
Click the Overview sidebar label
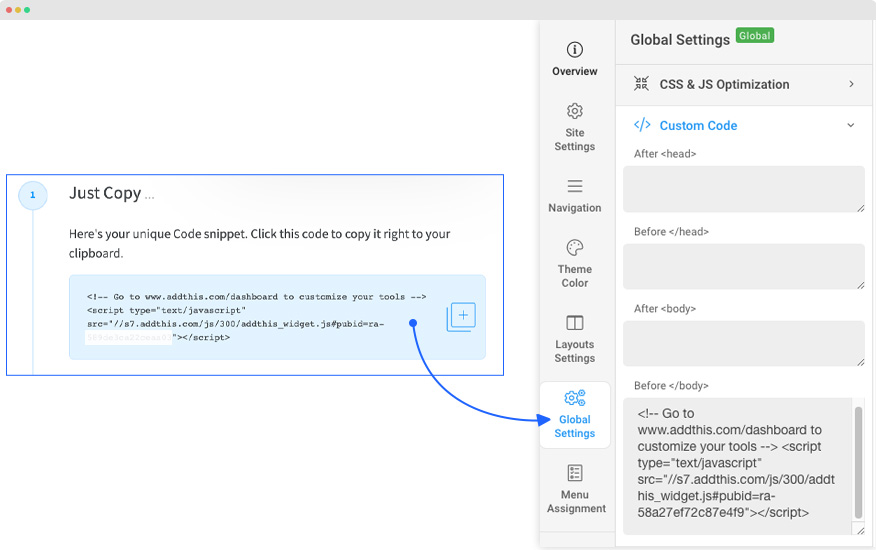pyautogui.click(x=574, y=72)
